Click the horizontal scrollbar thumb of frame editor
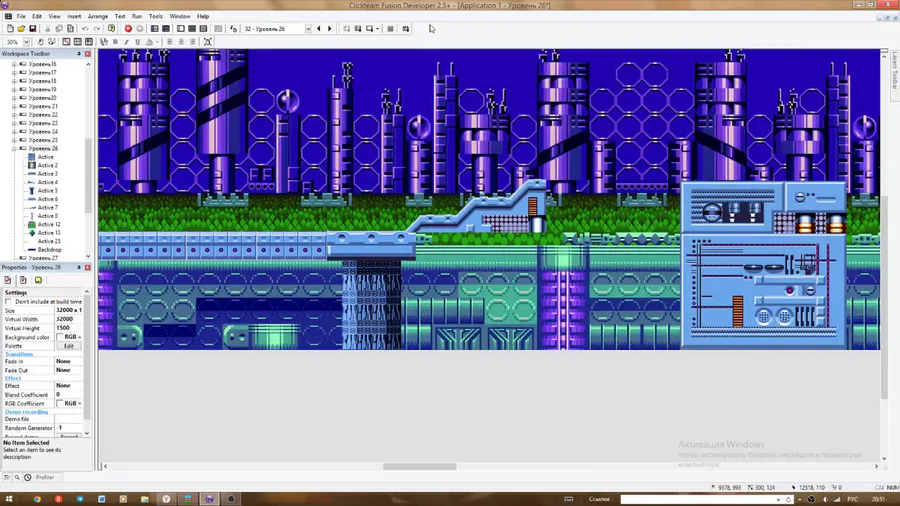The image size is (900, 506). [420, 466]
